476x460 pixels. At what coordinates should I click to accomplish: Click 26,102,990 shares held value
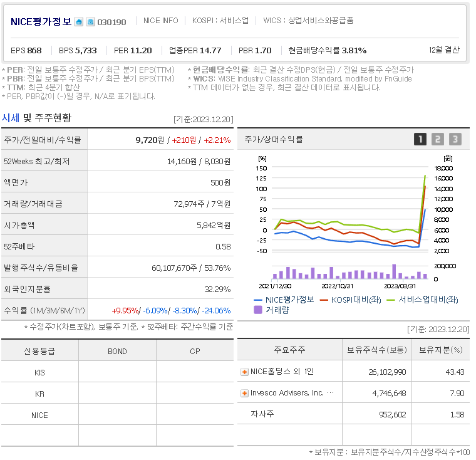(387, 372)
